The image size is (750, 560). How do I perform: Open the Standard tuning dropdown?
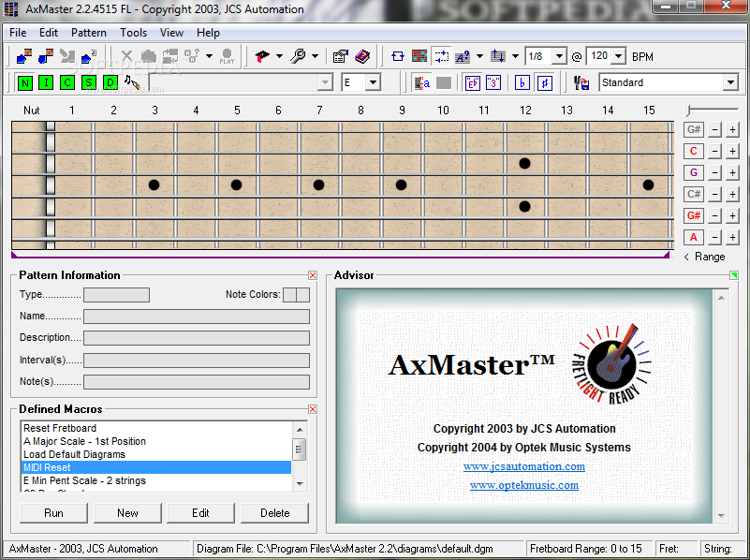(730, 82)
